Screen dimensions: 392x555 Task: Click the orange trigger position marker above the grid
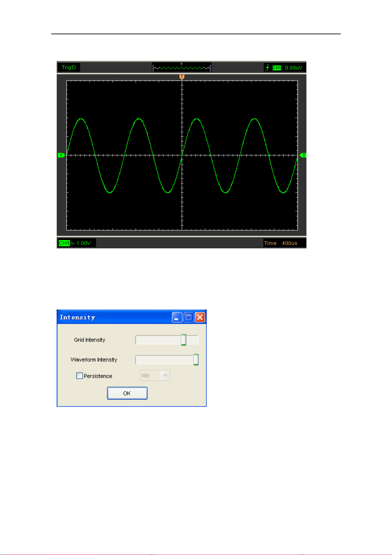[182, 77]
